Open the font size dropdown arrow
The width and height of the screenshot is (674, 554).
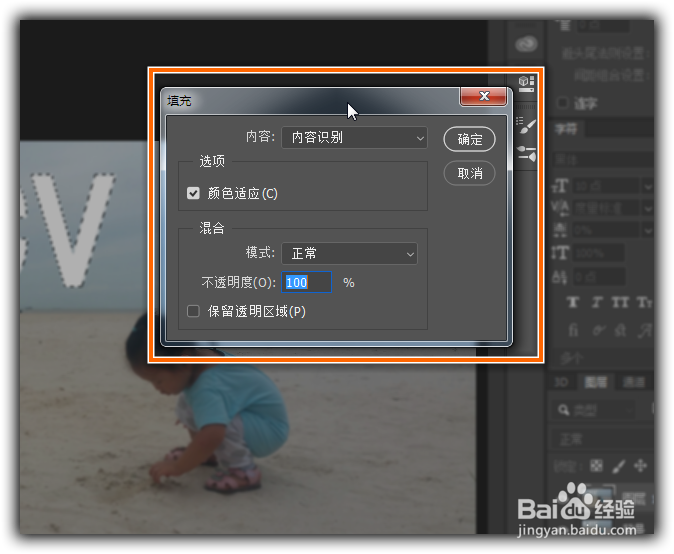tap(648, 186)
